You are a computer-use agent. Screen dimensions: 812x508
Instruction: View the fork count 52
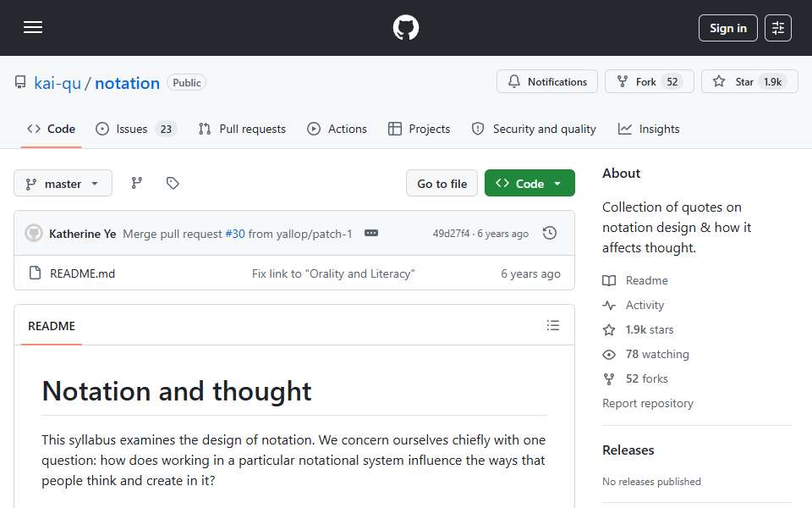coord(672,82)
